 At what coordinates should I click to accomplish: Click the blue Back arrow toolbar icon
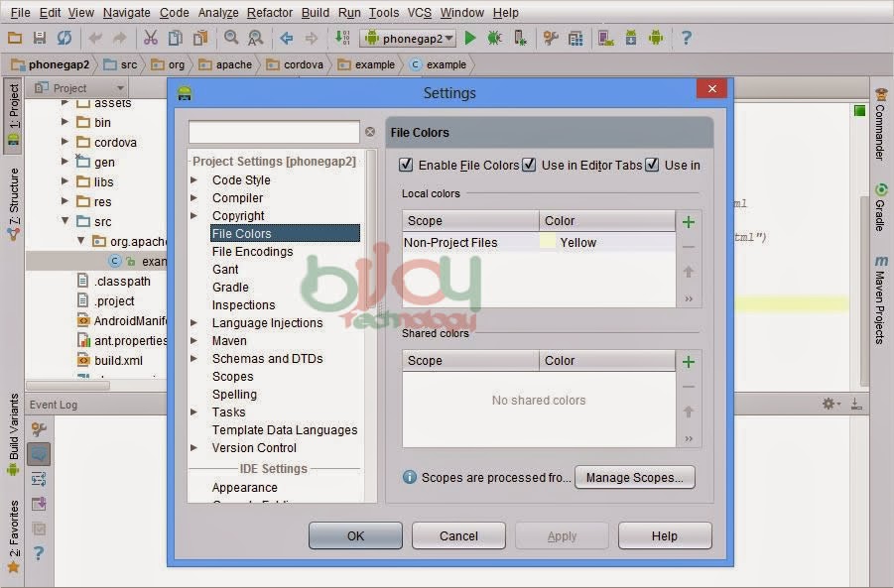click(286, 38)
